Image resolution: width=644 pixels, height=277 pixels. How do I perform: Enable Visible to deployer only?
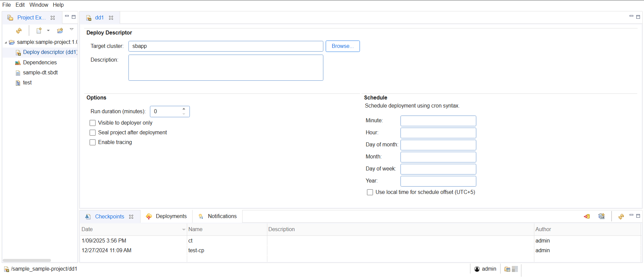(93, 123)
